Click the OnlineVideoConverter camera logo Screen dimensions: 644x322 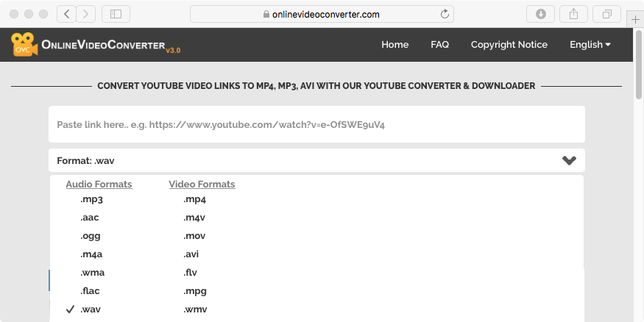pyautogui.click(x=24, y=45)
